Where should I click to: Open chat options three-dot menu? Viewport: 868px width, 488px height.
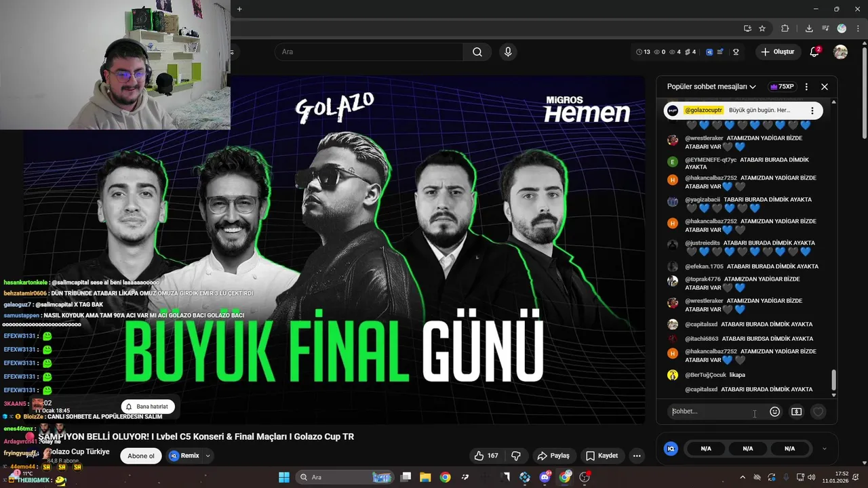(806, 87)
